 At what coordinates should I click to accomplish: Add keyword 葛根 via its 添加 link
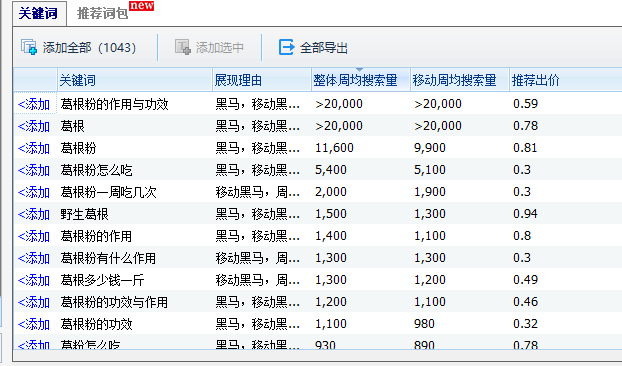[34, 126]
